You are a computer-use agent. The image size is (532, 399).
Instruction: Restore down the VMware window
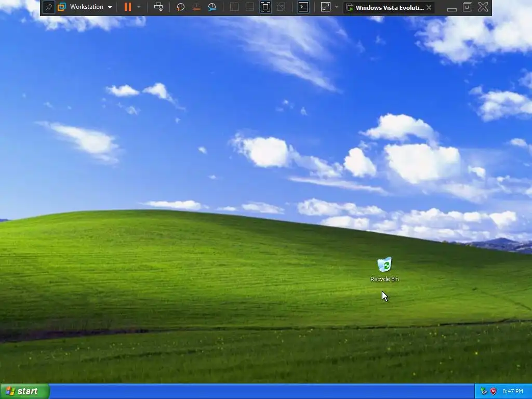pyautogui.click(x=467, y=7)
